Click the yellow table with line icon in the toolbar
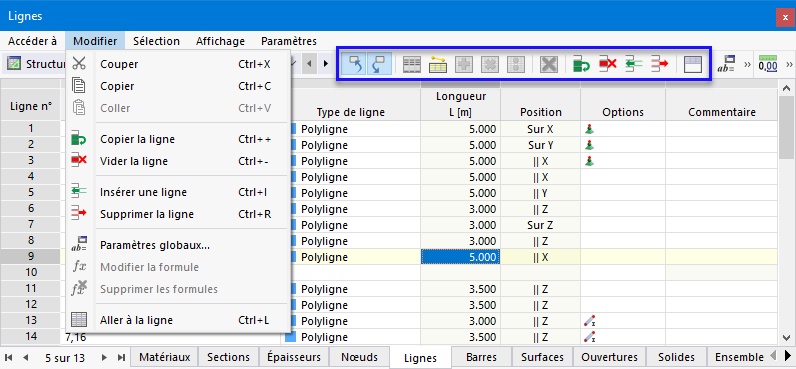 pyautogui.click(x=438, y=64)
